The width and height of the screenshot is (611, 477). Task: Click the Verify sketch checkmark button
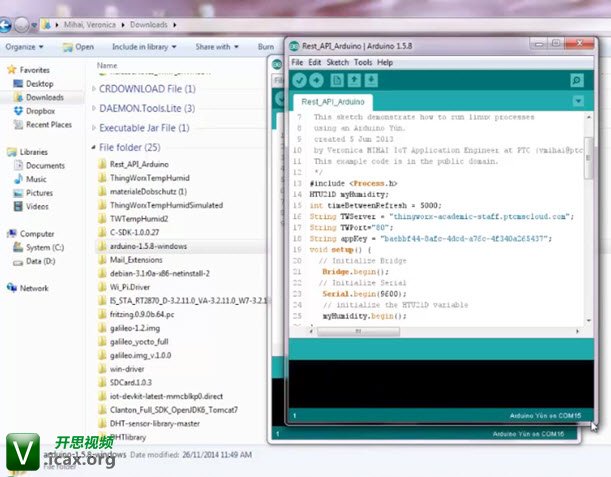[x=300, y=80]
